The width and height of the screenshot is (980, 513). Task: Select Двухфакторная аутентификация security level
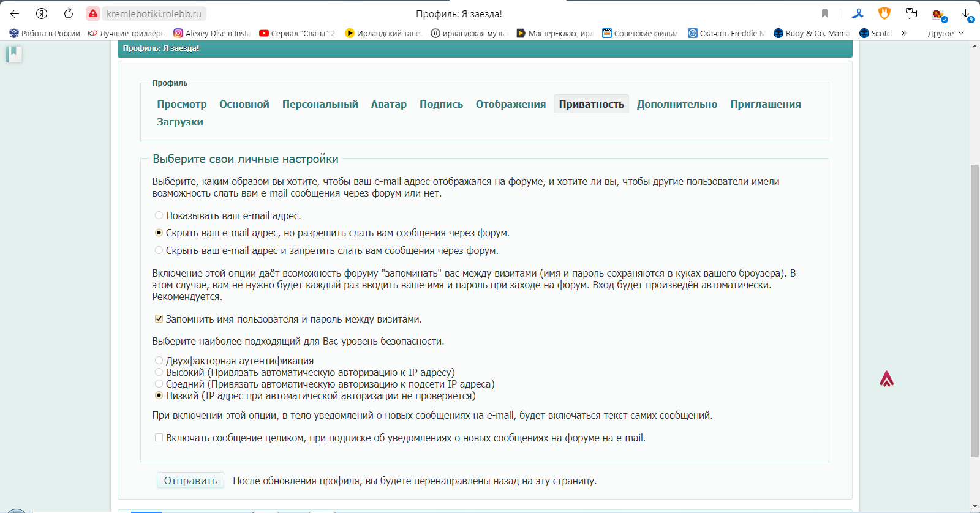pyautogui.click(x=159, y=361)
